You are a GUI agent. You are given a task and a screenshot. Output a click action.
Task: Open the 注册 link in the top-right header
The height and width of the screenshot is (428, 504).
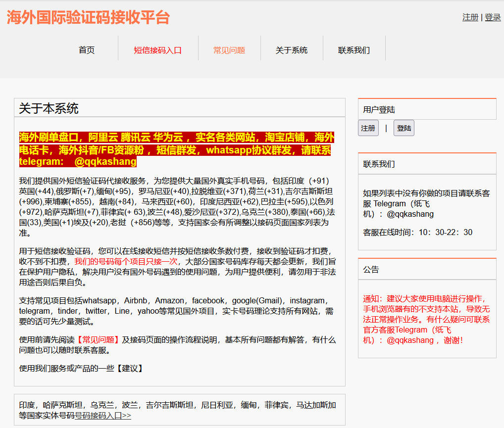point(470,17)
